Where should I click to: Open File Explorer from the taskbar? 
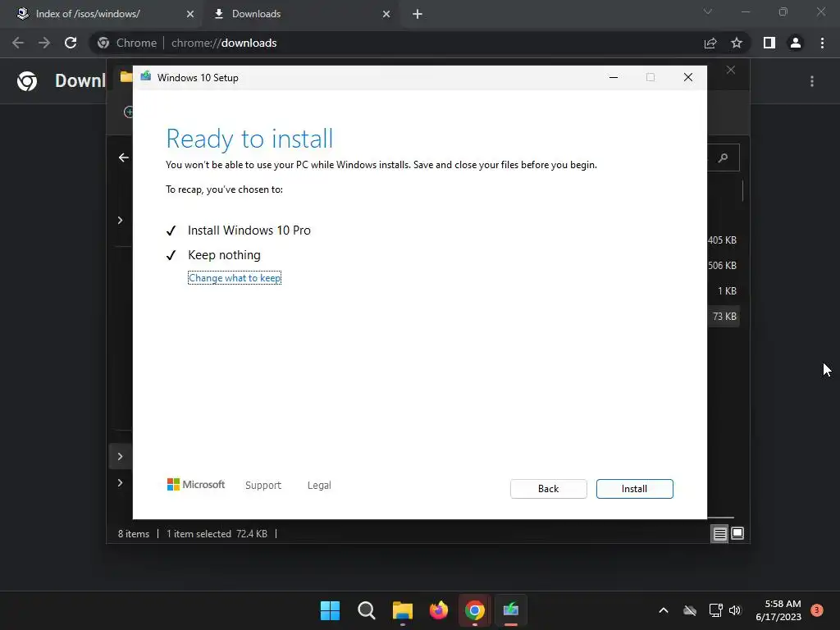tap(402, 610)
